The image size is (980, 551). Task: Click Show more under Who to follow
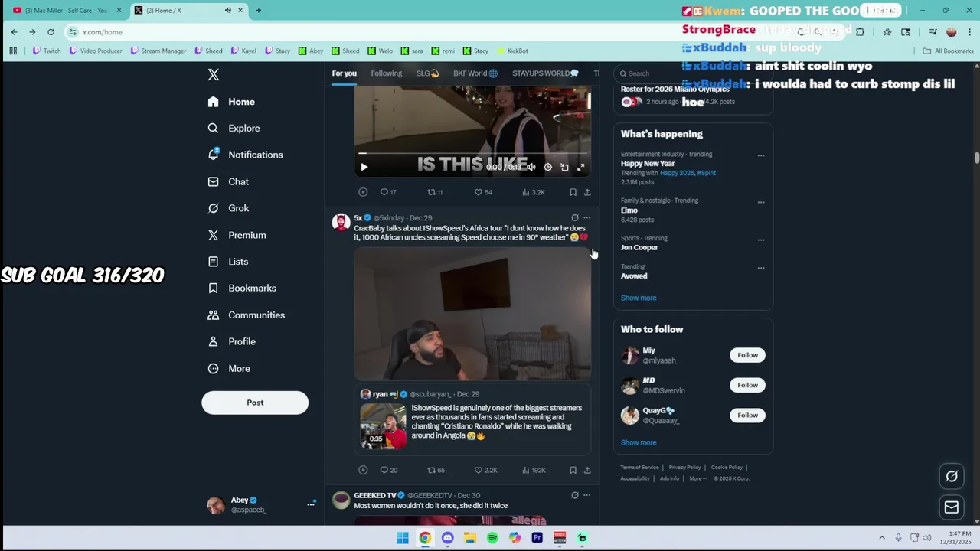tap(639, 442)
